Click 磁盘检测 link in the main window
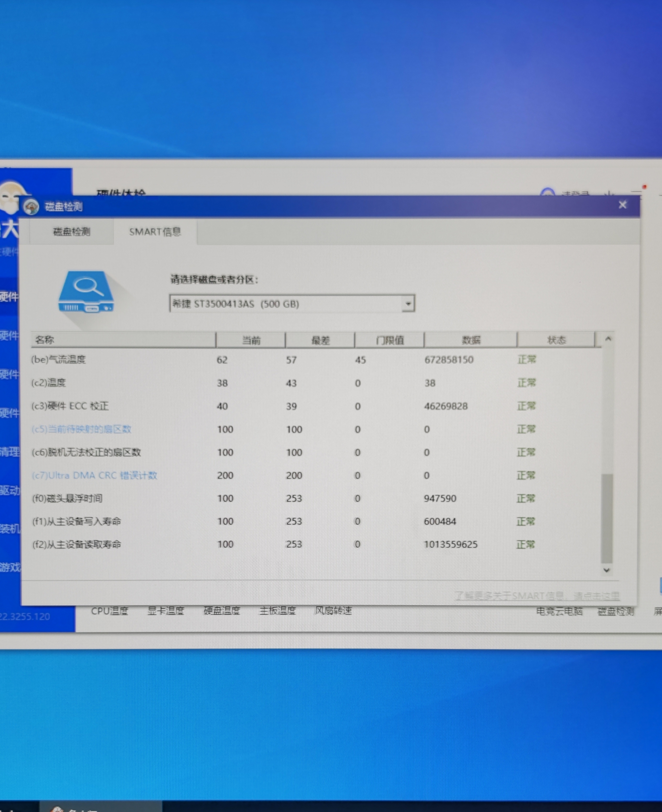This screenshot has height=812, width=662. tap(615, 611)
